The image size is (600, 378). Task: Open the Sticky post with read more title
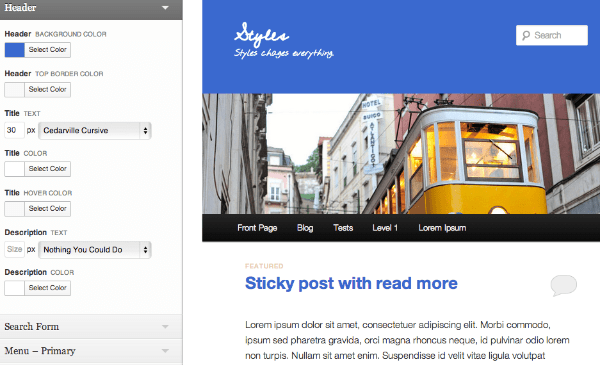click(351, 284)
